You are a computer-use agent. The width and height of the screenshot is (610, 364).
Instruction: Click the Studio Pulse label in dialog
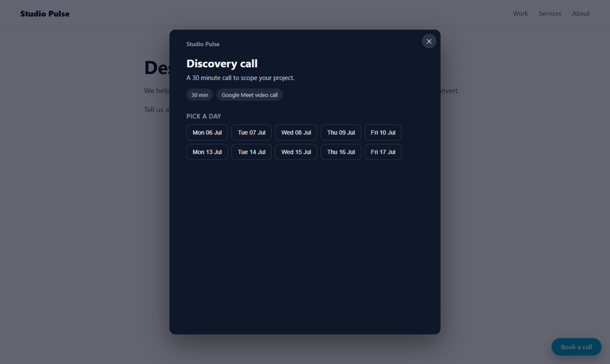[203, 44]
